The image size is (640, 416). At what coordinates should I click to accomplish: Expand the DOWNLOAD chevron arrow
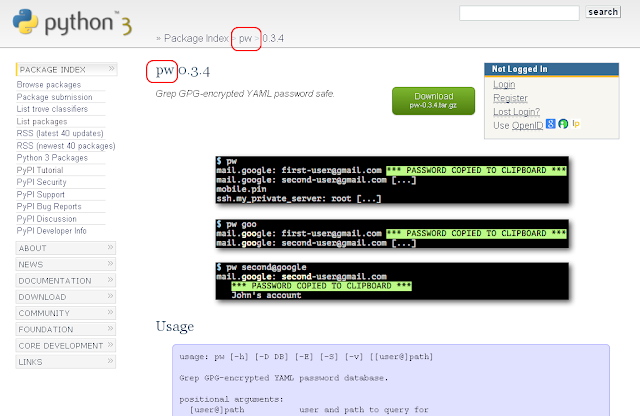[110, 296]
